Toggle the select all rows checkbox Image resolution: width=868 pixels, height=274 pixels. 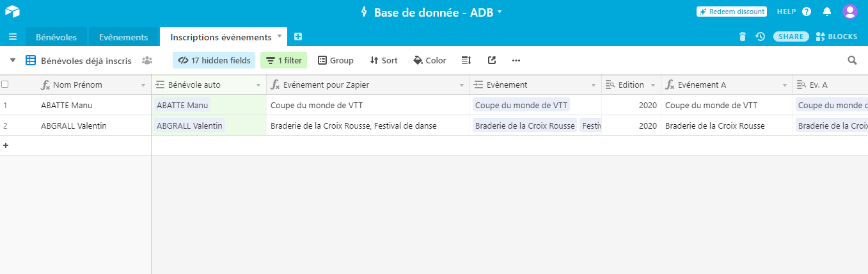[5, 85]
